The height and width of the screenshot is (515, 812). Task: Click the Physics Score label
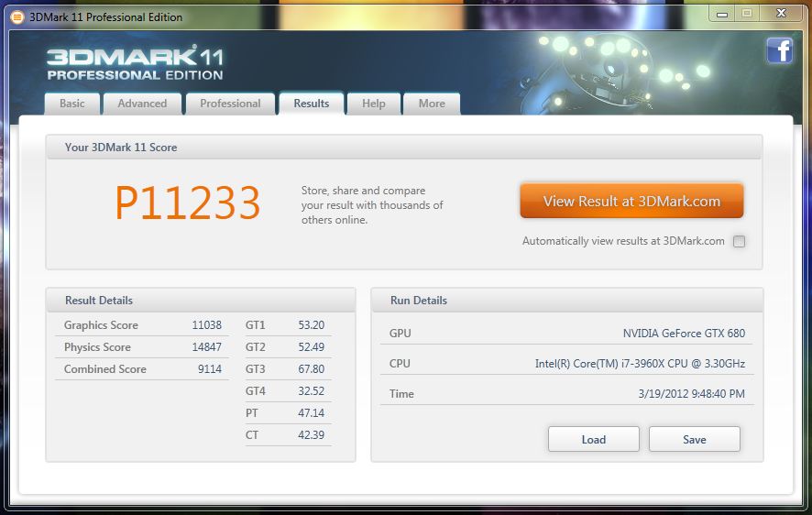click(x=97, y=347)
